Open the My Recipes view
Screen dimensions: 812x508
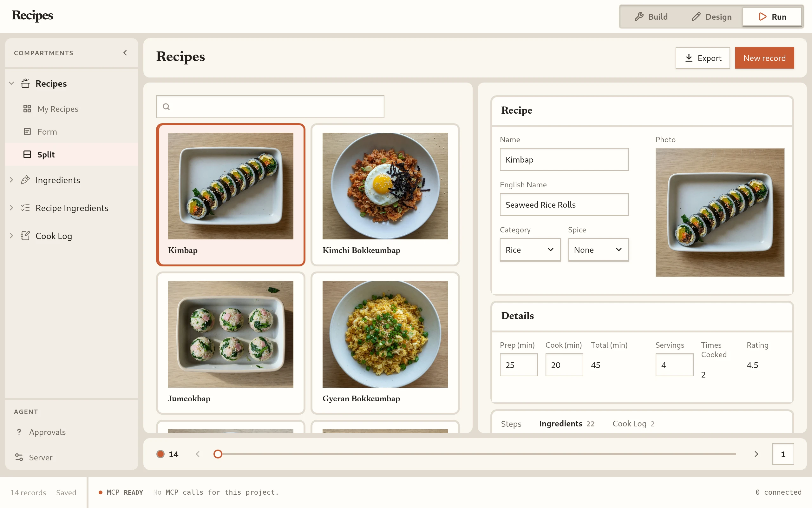coord(71,109)
